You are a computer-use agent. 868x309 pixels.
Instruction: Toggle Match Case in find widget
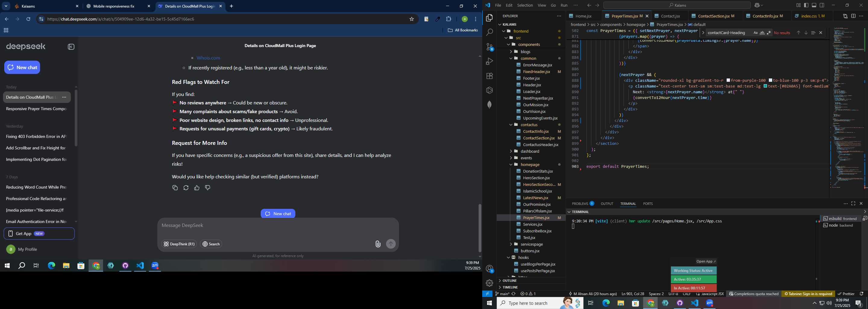click(x=756, y=33)
